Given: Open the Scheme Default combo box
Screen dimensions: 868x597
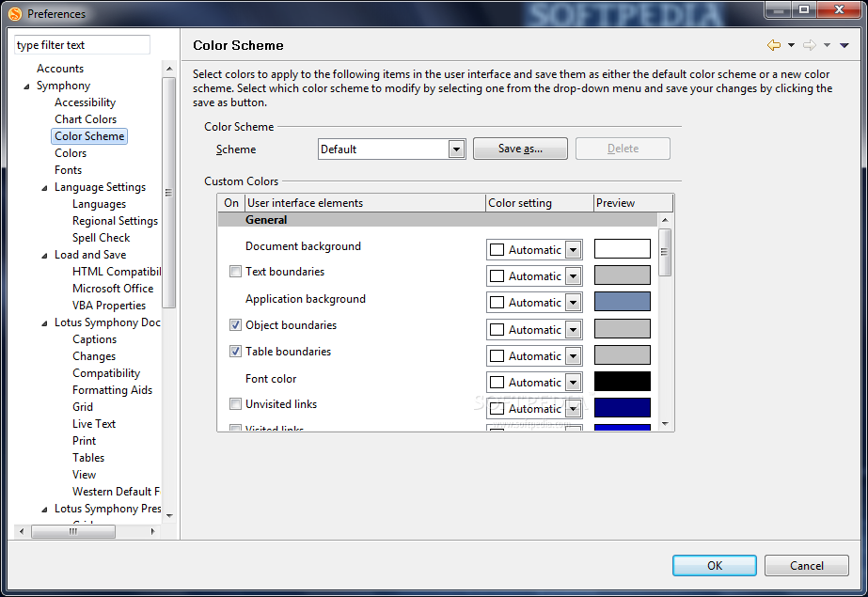Looking at the screenshot, I should (x=392, y=149).
